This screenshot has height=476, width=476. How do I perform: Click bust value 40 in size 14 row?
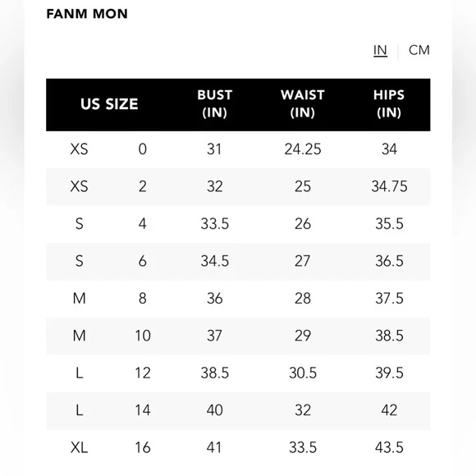[x=215, y=410]
